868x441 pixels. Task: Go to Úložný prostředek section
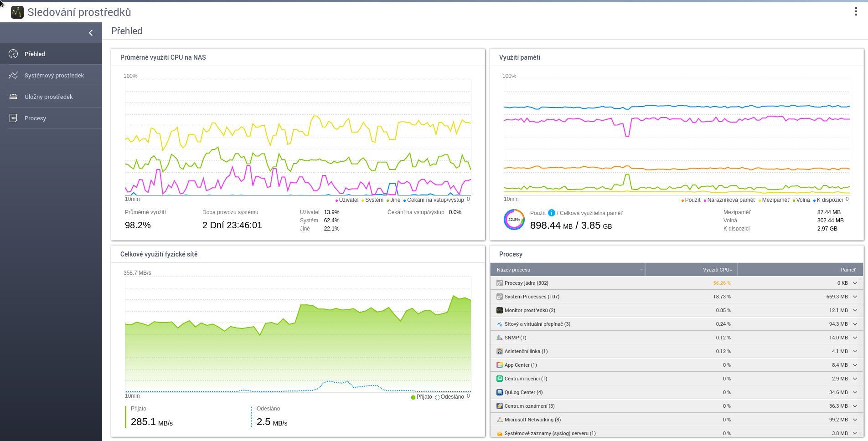click(48, 97)
